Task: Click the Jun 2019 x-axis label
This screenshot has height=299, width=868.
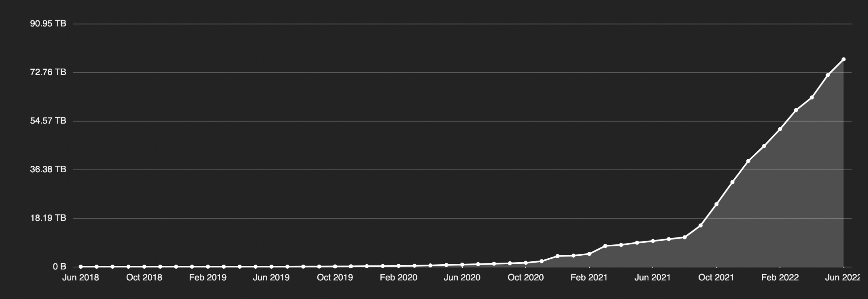Action: 271,277
